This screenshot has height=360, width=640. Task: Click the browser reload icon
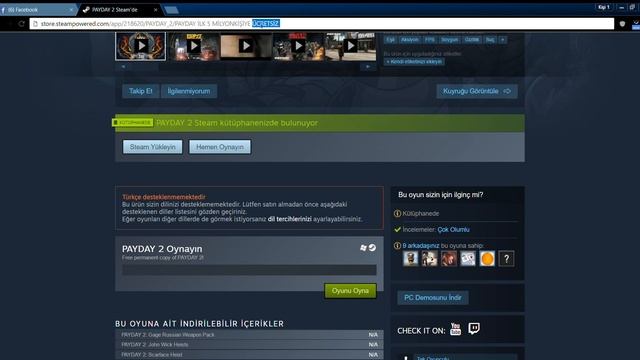pyautogui.click(x=21, y=24)
